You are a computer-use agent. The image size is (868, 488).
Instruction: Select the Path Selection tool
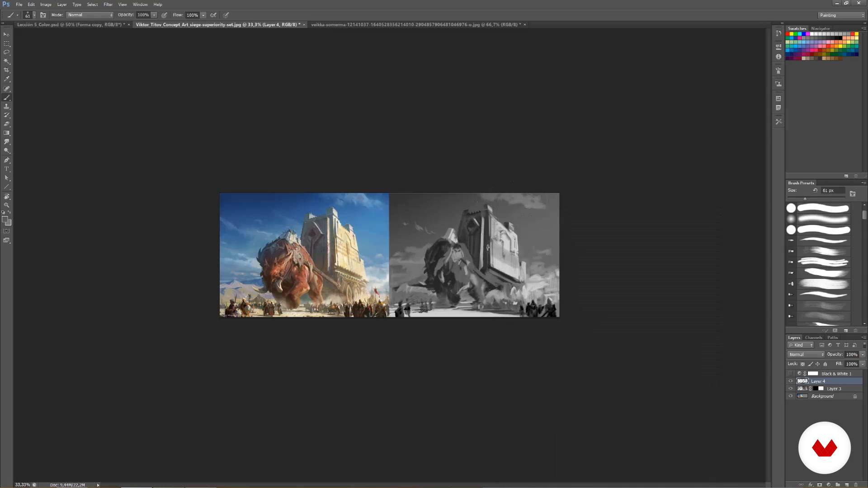(x=6, y=178)
